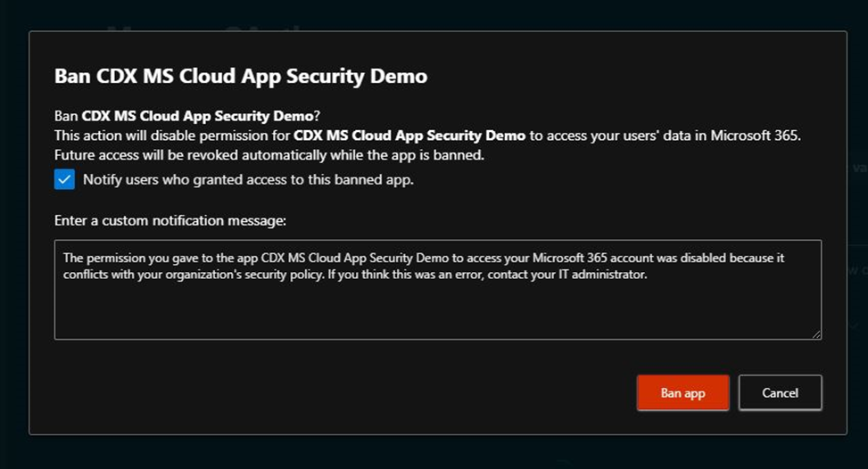Cancel the ban app dialog

click(x=780, y=392)
